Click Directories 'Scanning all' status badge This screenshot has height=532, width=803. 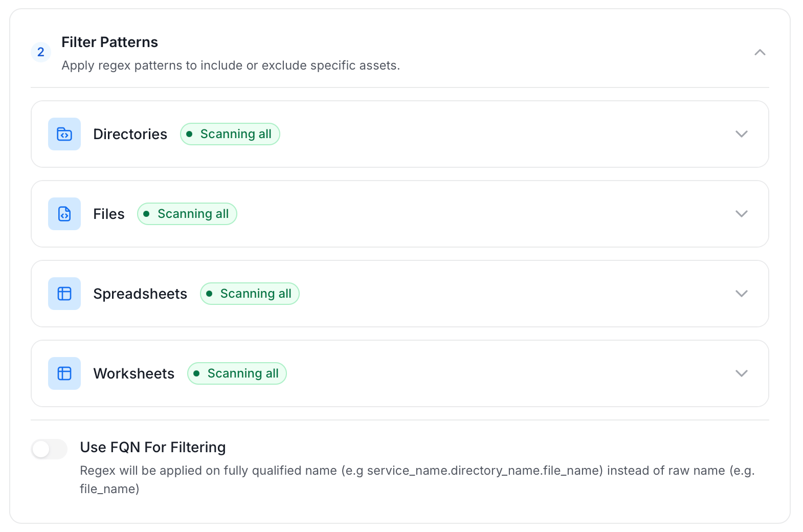tap(230, 134)
